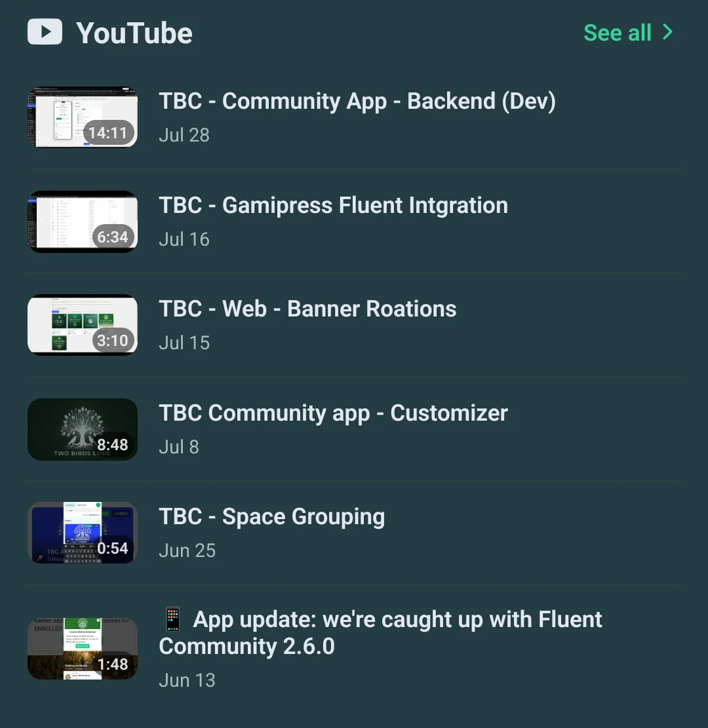The height and width of the screenshot is (728, 708).
Task: Click the 0:54 duration badge
Action: (113, 548)
